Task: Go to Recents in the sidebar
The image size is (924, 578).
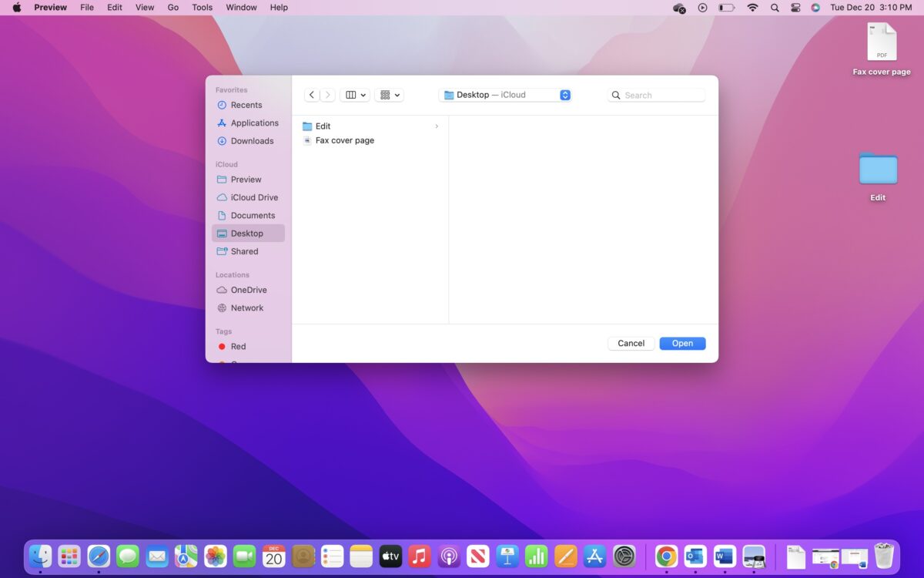Action: click(x=246, y=105)
